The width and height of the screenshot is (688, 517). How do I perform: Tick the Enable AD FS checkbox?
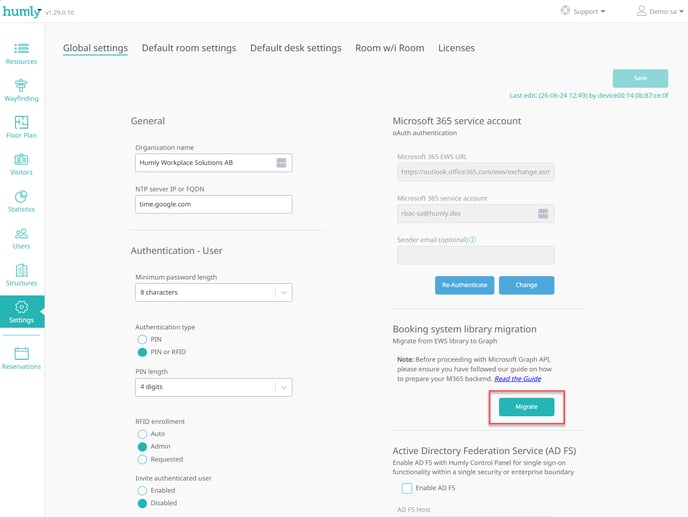[x=407, y=488]
